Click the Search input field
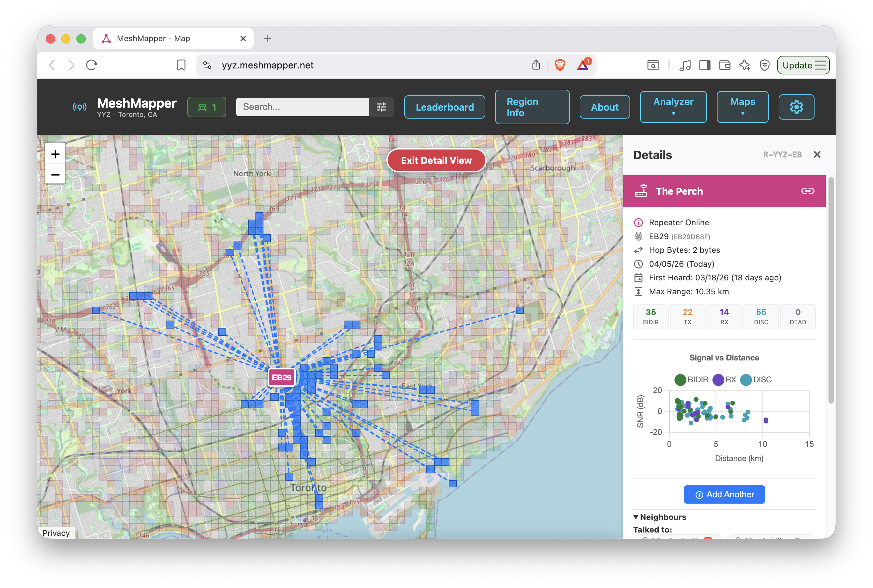This screenshot has height=588, width=873. (302, 107)
